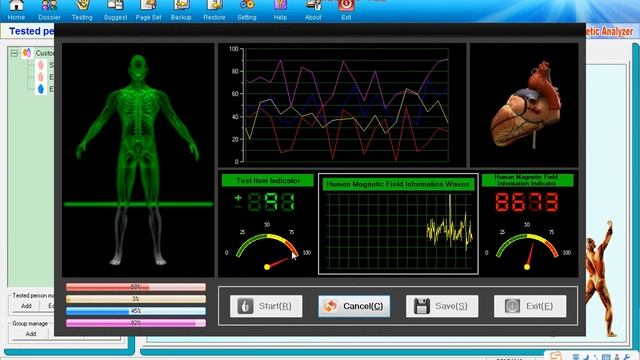Click Human Magnetic Field Information Waves header
Viewport: 640px width, 360px height.
click(x=398, y=184)
